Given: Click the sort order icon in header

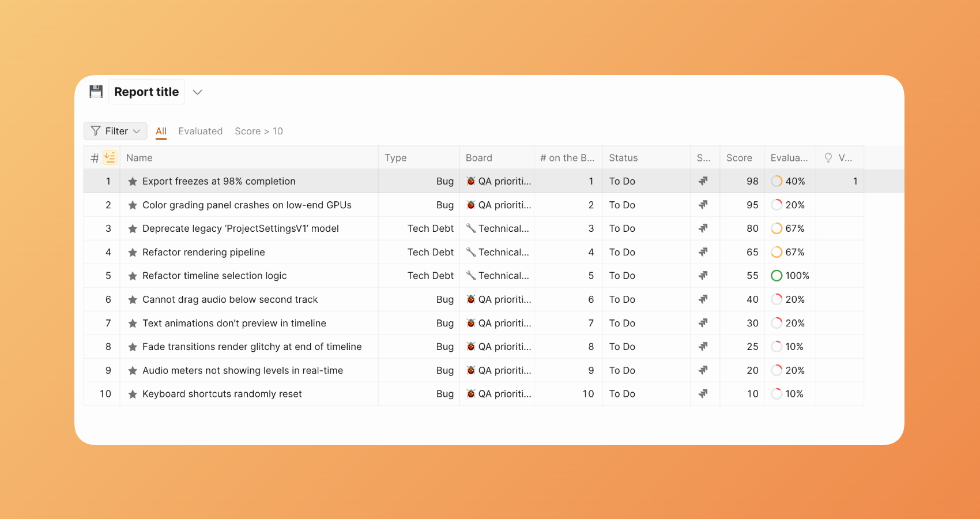Looking at the screenshot, I should 110,157.
